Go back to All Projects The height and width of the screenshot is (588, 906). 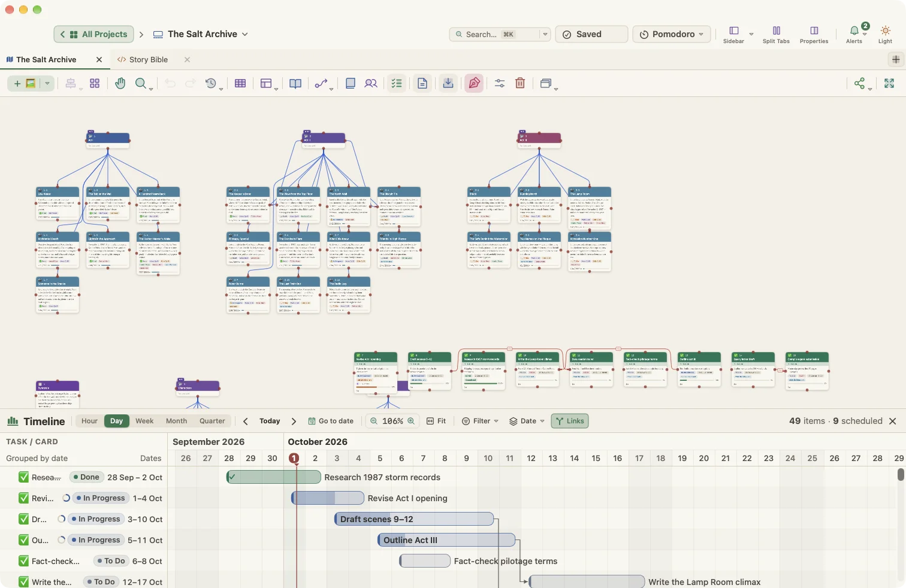[x=94, y=34]
